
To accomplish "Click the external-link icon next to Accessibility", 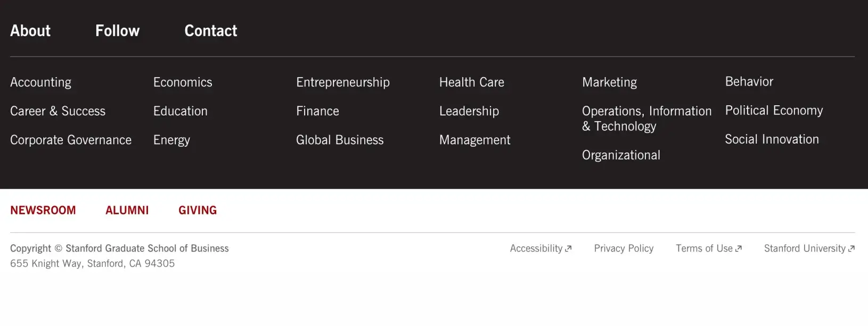I will point(568,249).
